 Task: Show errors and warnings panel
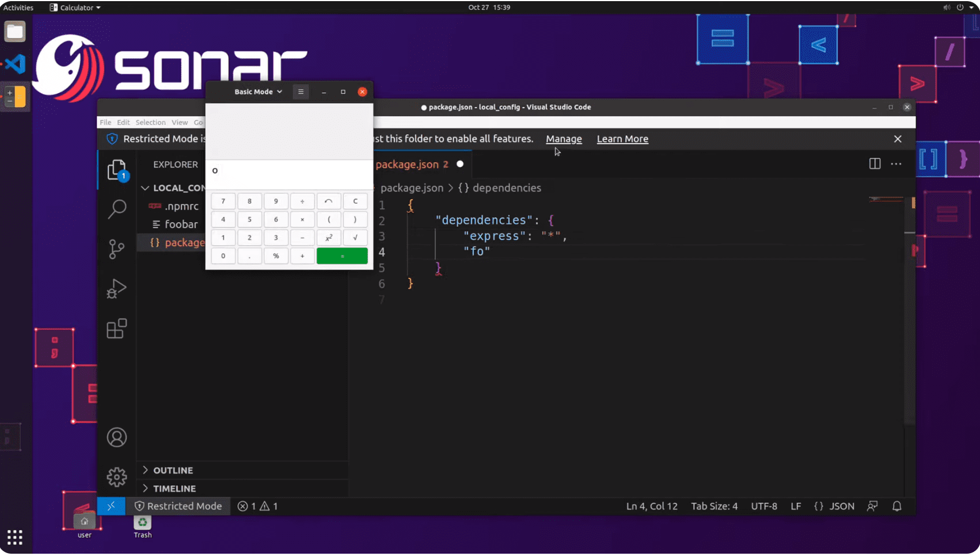tap(258, 506)
